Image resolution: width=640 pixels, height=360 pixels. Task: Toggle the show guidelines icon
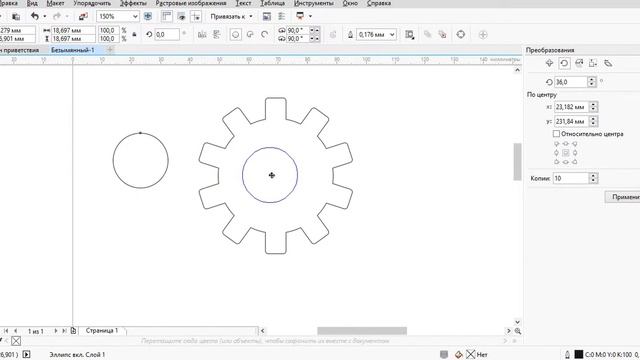(196, 16)
